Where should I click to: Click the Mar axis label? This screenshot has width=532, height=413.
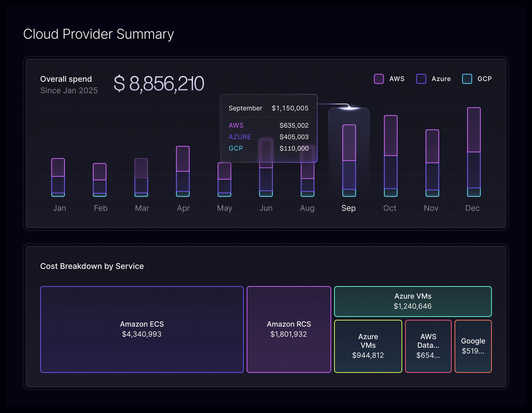(142, 208)
